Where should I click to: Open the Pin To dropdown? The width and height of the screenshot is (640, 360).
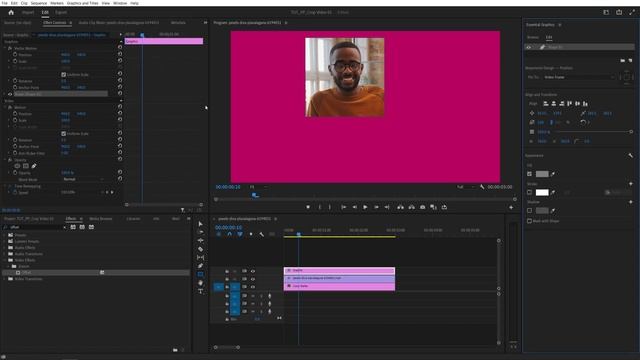click(x=579, y=77)
